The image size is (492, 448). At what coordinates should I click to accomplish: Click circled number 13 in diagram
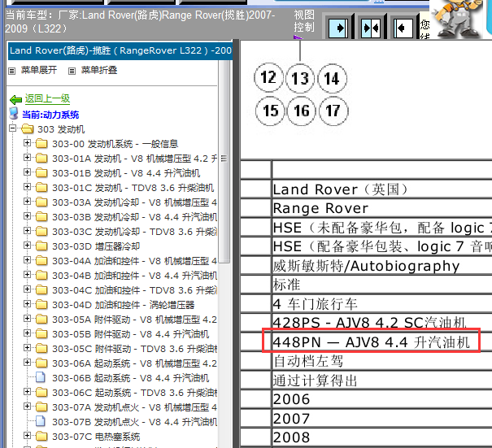point(300,78)
